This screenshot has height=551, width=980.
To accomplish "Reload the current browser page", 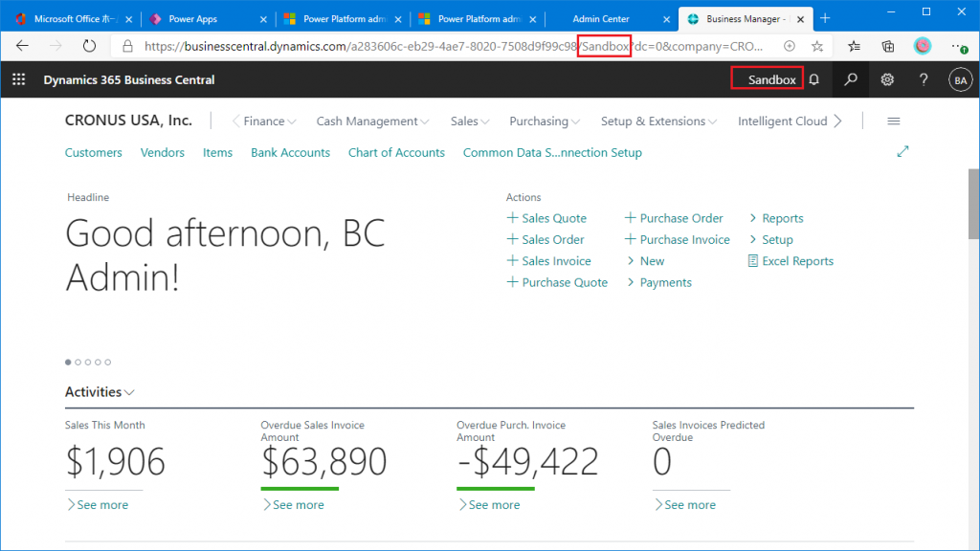I will click(89, 46).
